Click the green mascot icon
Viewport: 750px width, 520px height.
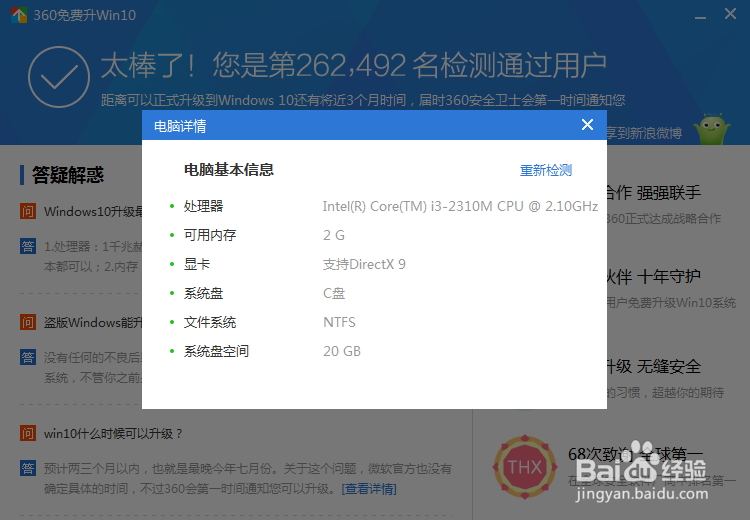[712, 129]
